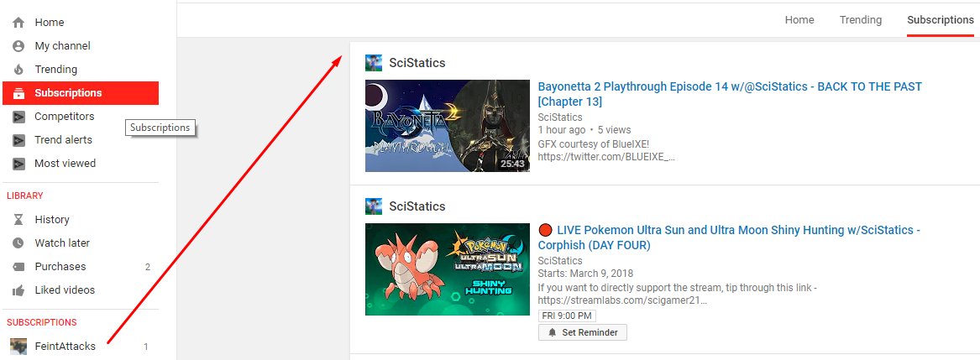
Task: Click the Watch later clock icon
Action: click(x=18, y=243)
